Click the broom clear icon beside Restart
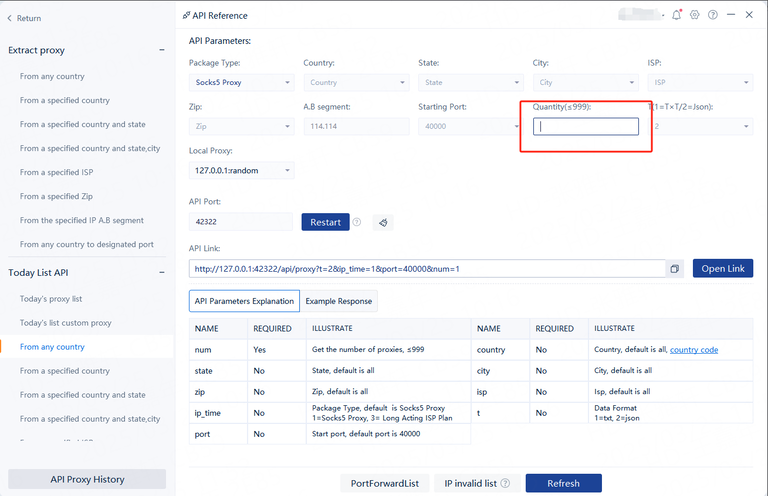The width and height of the screenshot is (768, 496). click(x=381, y=222)
